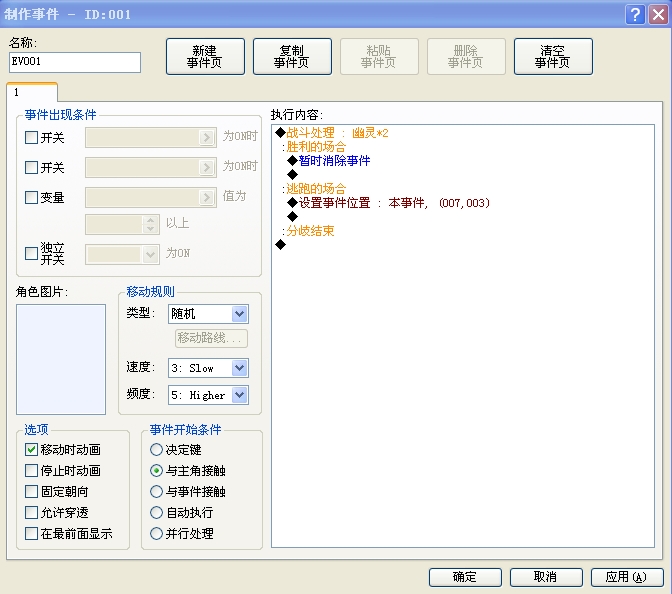
Task: Select the 与主角接触 trigger radio button
Action: [x=156, y=471]
